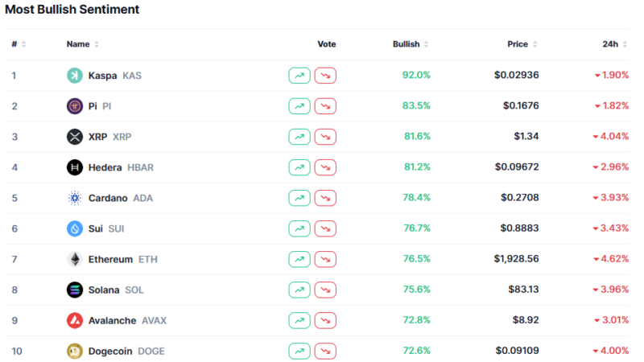Screen dimensions: 644x362
Task: Open the Avalanche AVAX coin link
Action: pyautogui.click(x=127, y=320)
